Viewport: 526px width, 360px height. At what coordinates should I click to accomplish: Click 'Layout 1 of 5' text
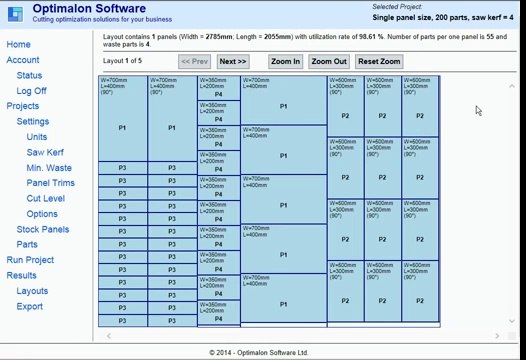click(x=122, y=61)
